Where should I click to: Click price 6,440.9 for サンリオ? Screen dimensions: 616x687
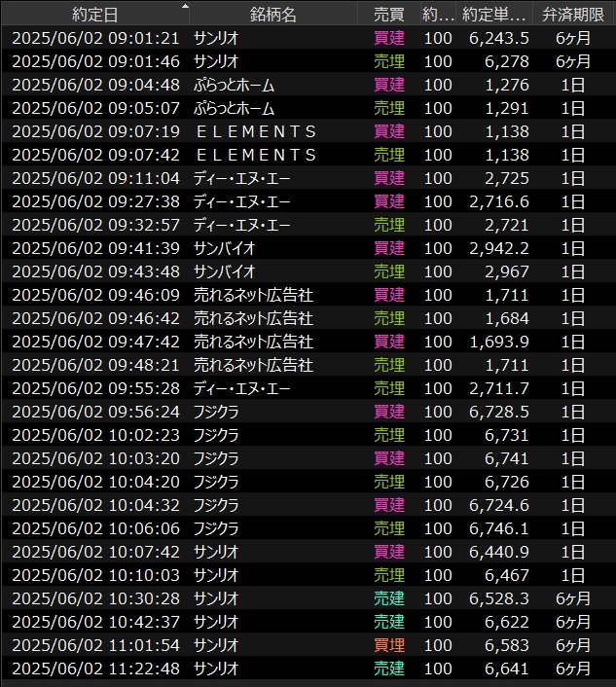(499, 552)
